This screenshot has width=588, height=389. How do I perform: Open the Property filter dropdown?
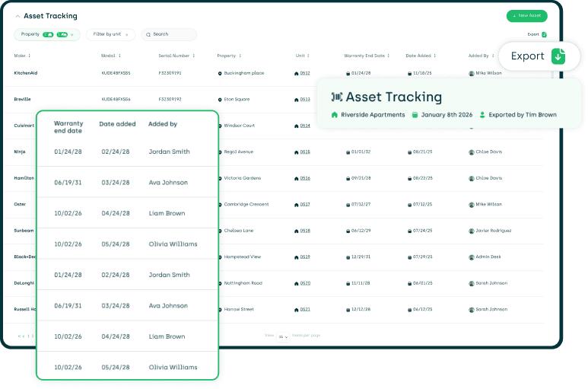[47, 34]
